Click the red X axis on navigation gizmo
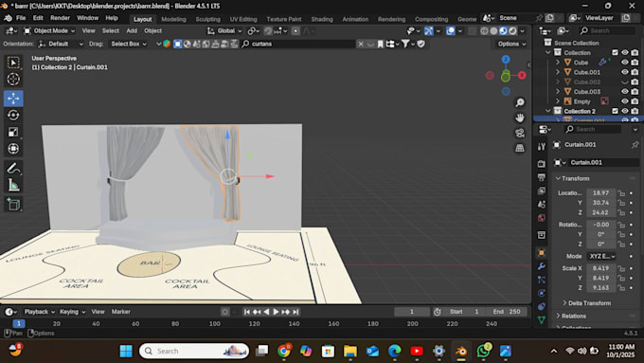This screenshot has height=363, width=644. pos(522,75)
